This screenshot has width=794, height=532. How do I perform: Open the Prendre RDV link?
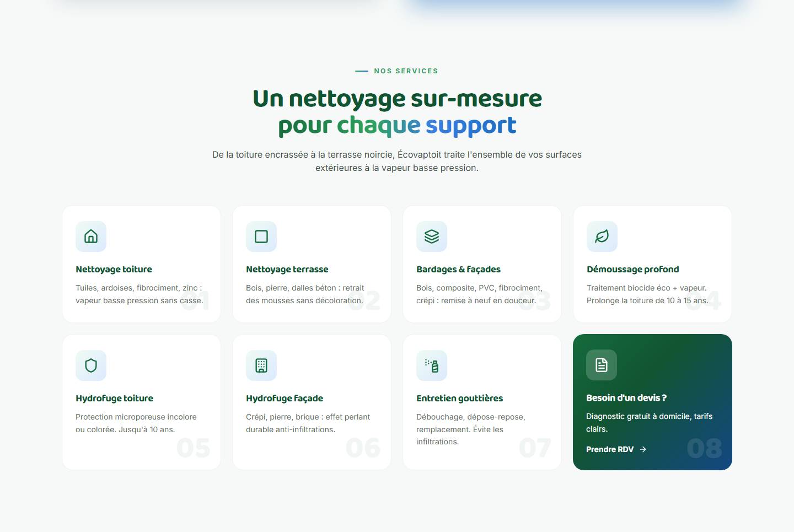tap(616, 449)
